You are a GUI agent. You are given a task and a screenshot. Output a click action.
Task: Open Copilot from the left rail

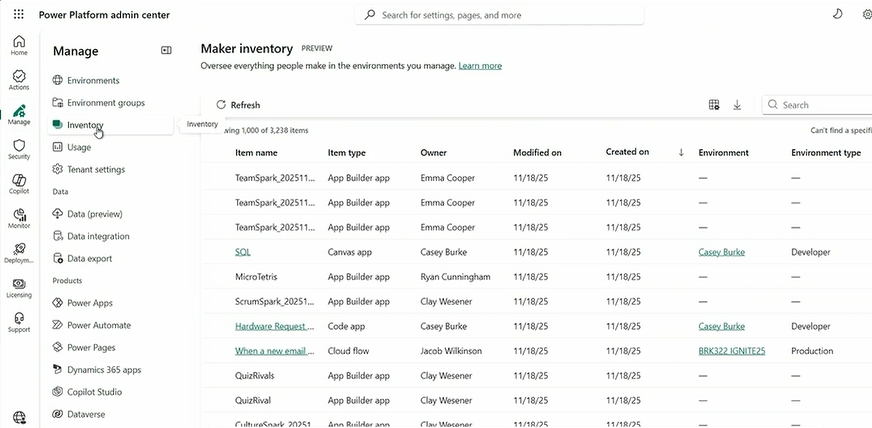(x=19, y=184)
